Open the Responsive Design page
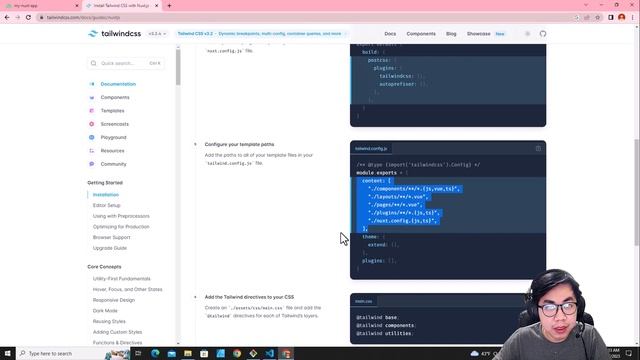640x360 pixels. (113, 300)
